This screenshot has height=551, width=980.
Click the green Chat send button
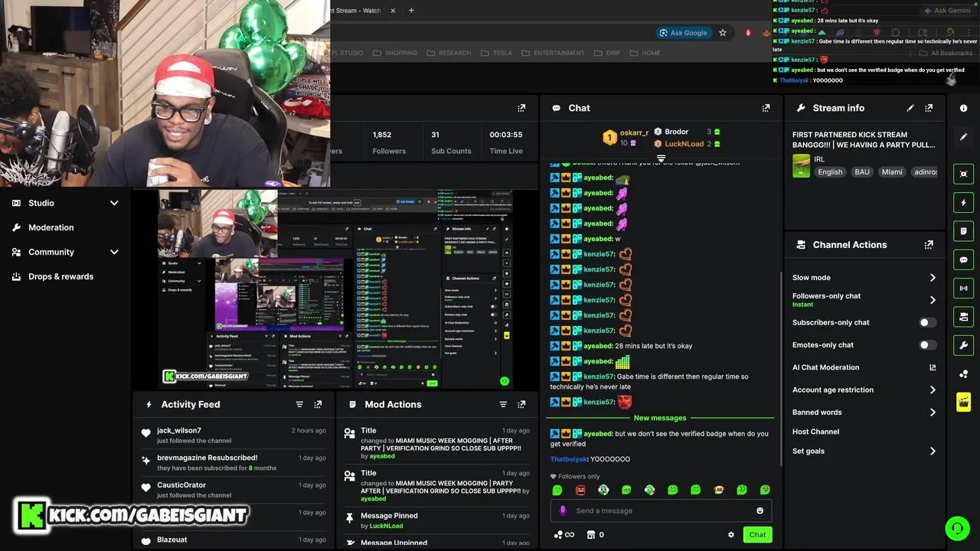tap(757, 535)
